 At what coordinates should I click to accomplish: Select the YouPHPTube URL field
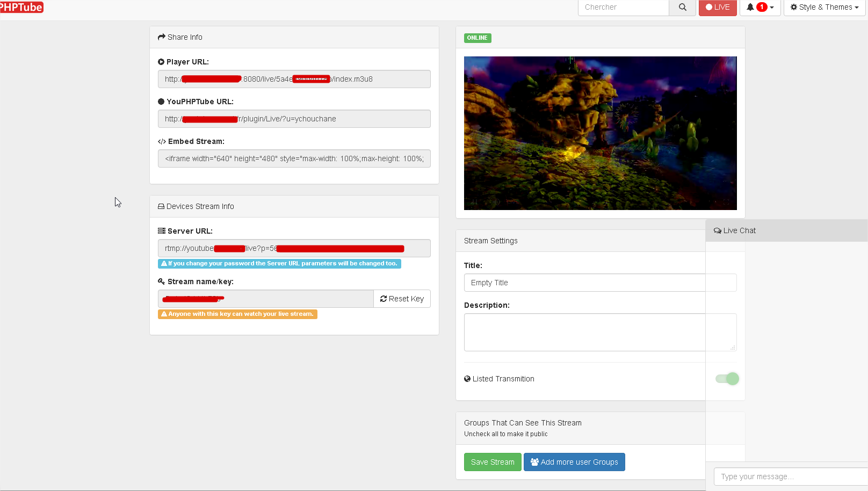[x=294, y=119]
